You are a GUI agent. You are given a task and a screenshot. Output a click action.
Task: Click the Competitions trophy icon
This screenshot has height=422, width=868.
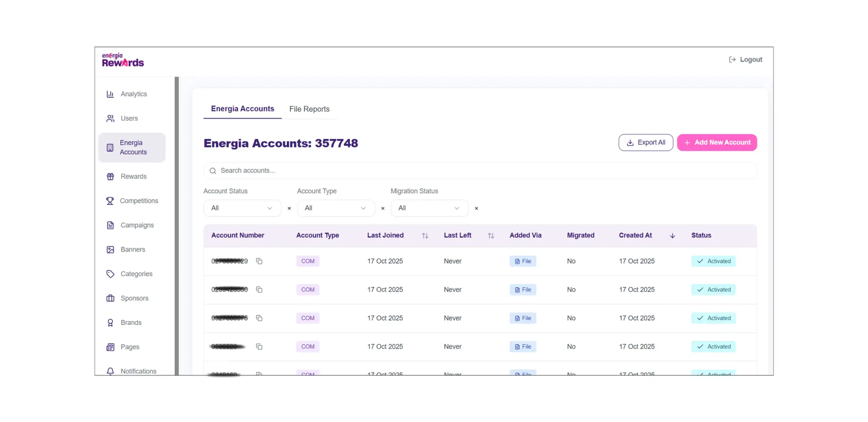(110, 201)
